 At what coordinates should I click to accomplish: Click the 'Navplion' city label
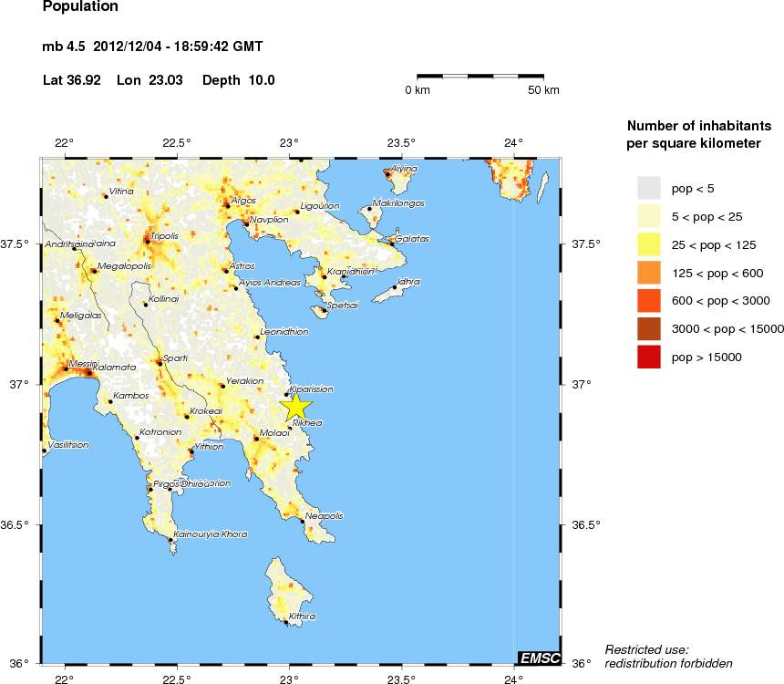pyautogui.click(x=269, y=220)
